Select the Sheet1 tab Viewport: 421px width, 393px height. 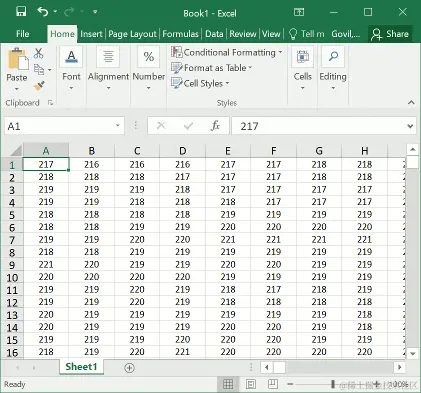point(81,367)
